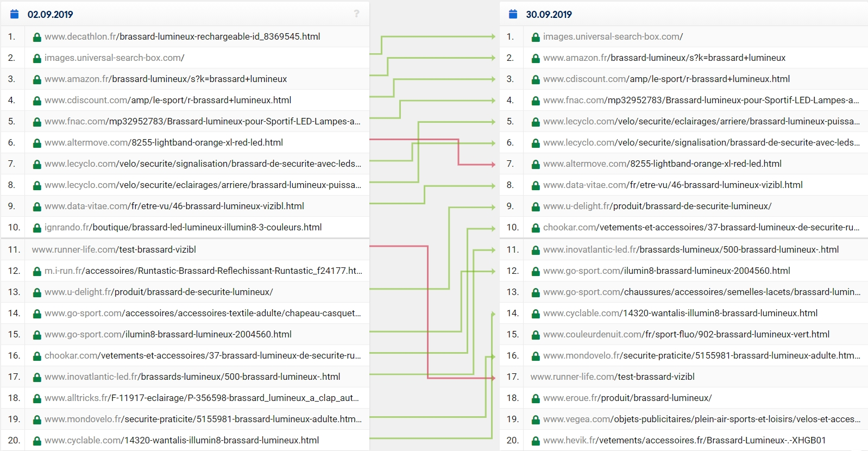Click the calendar icon beside 30.09.2019

pos(513,14)
